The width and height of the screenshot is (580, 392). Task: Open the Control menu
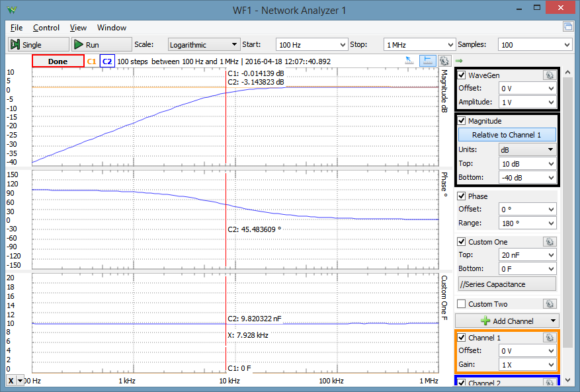point(46,28)
